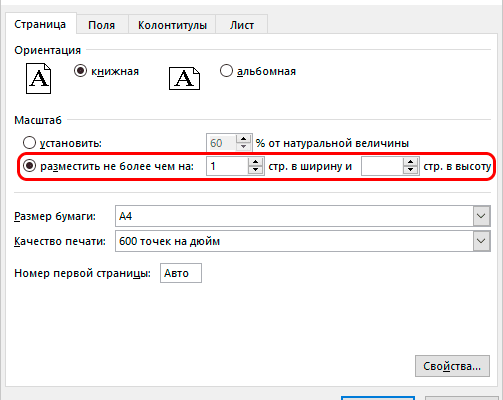This screenshot has height=400, width=503.
Task: Click the portrait orientation page icon
Action: (39, 79)
